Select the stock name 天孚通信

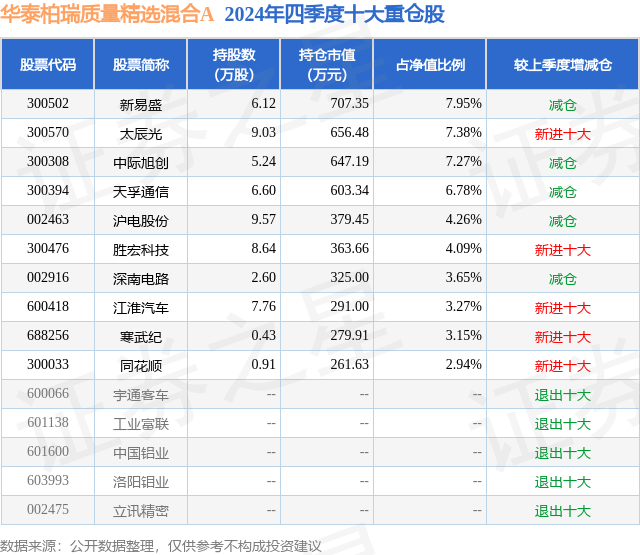tap(141, 192)
